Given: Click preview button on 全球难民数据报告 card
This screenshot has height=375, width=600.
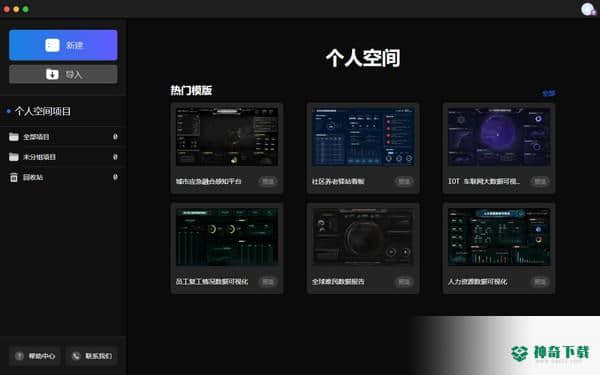Looking at the screenshot, I should (x=404, y=282).
